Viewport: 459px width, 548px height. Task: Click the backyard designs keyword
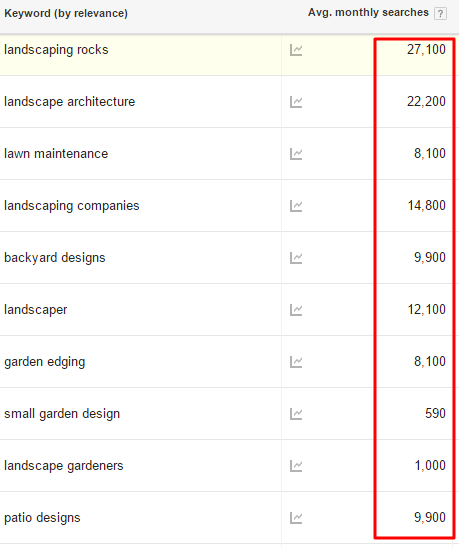[55, 258]
